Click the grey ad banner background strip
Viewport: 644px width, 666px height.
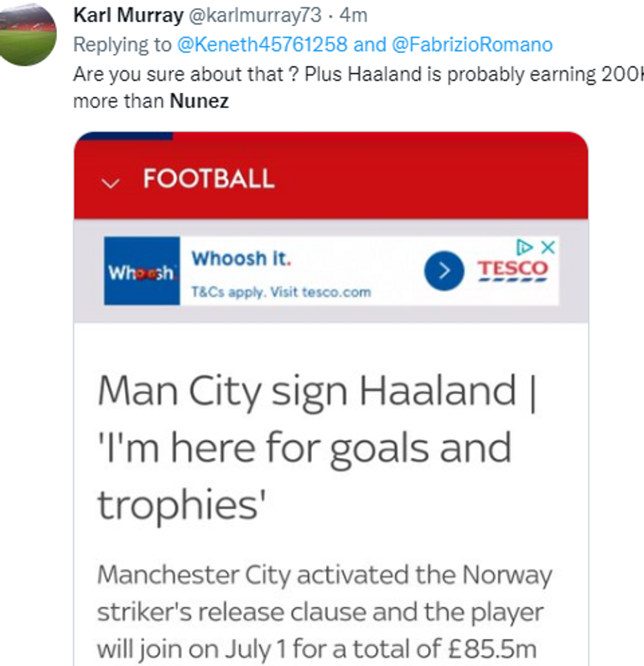pos(330,314)
